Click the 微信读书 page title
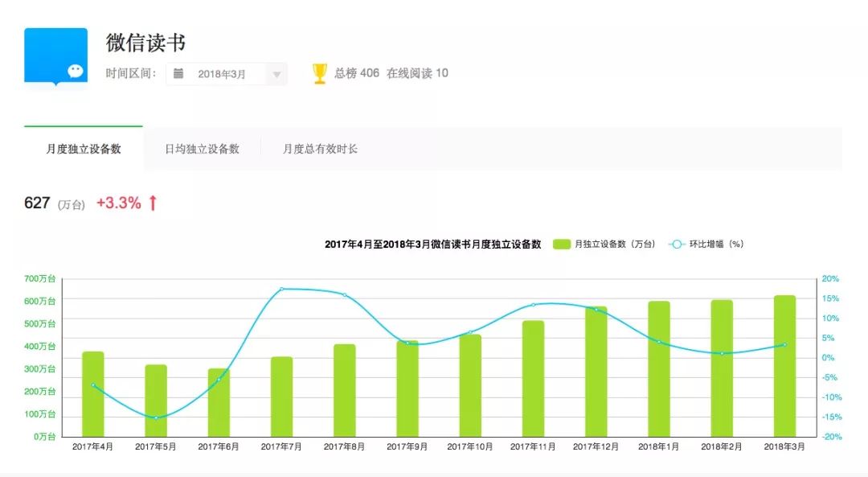This screenshot has height=477, width=868. [145, 43]
